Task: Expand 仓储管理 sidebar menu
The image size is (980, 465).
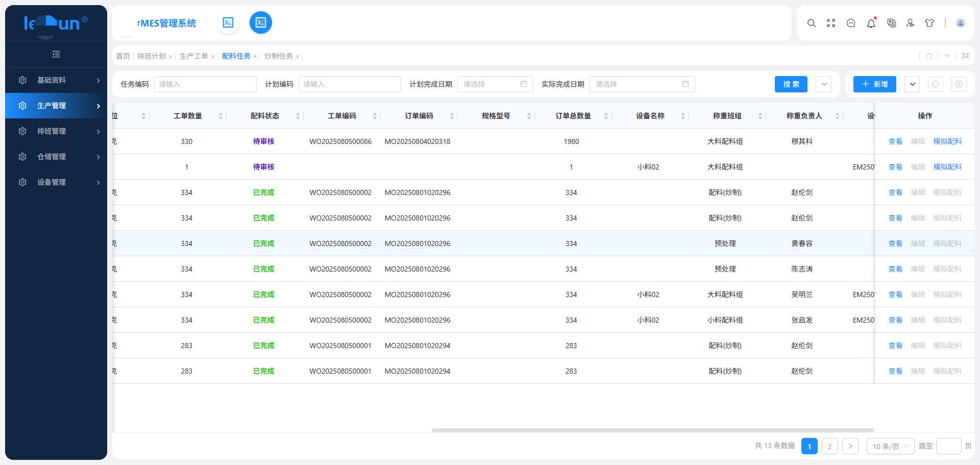Action: pyautogui.click(x=56, y=157)
